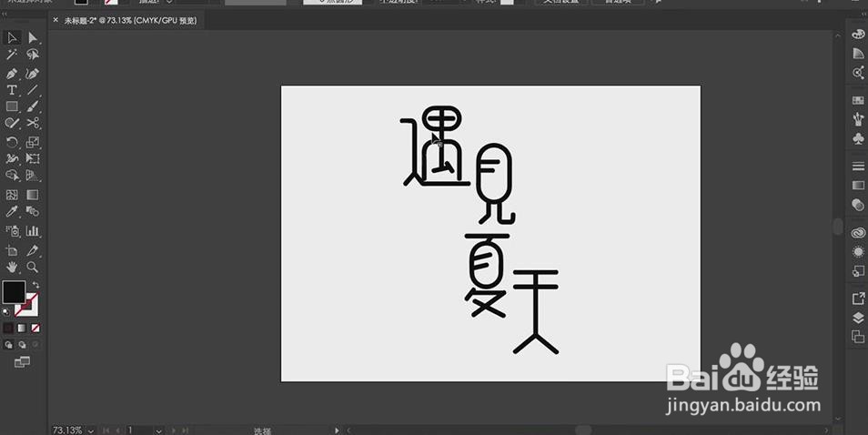Pick the Type tool
This screenshot has width=868, height=435.
12,90
